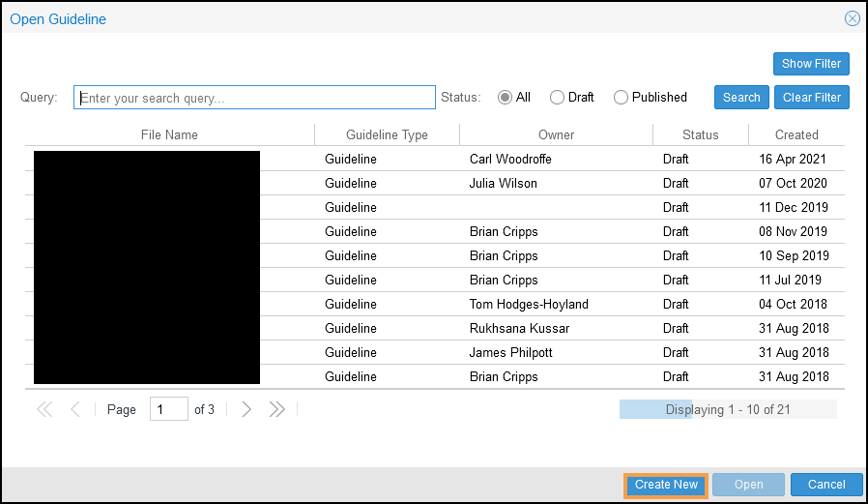Go to the next page

[x=246, y=409]
